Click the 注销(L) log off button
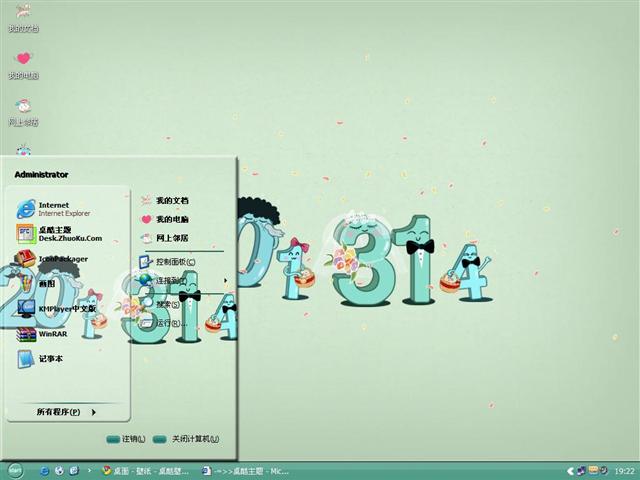Viewport: 640px width, 480px height. click(126, 439)
